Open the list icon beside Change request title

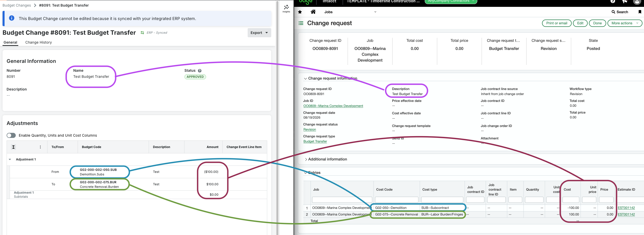(x=301, y=23)
